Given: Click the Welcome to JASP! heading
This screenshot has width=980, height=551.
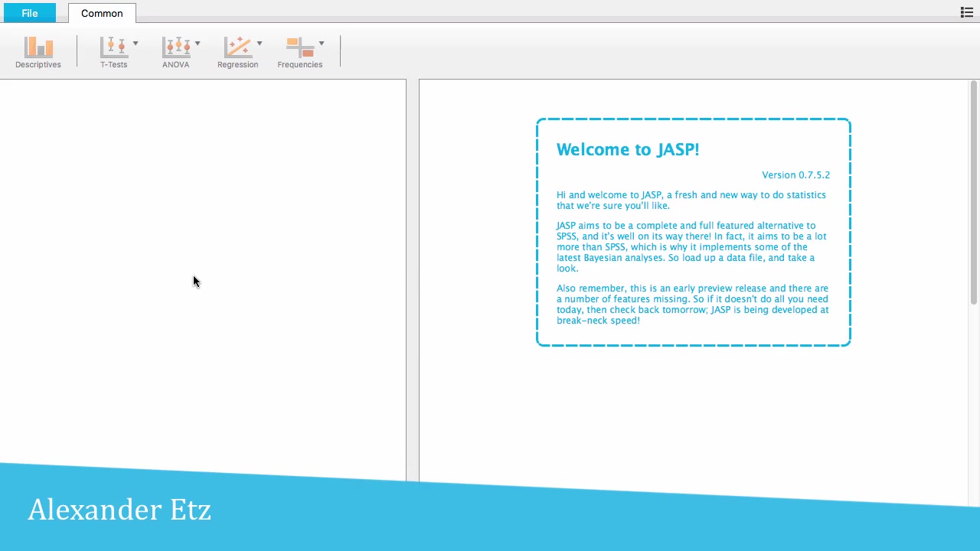Looking at the screenshot, I should pos(628,149).
